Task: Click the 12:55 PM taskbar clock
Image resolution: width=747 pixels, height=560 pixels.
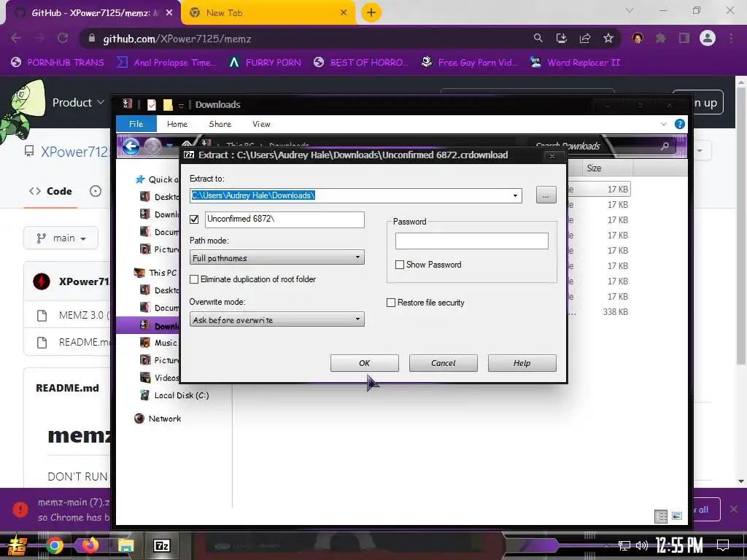Action: click(679, 545)
